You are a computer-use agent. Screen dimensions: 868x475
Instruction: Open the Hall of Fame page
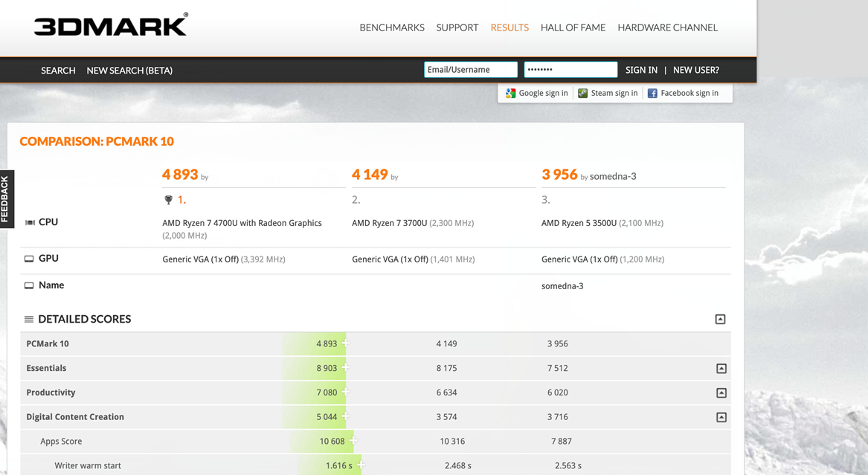(573, 28)
